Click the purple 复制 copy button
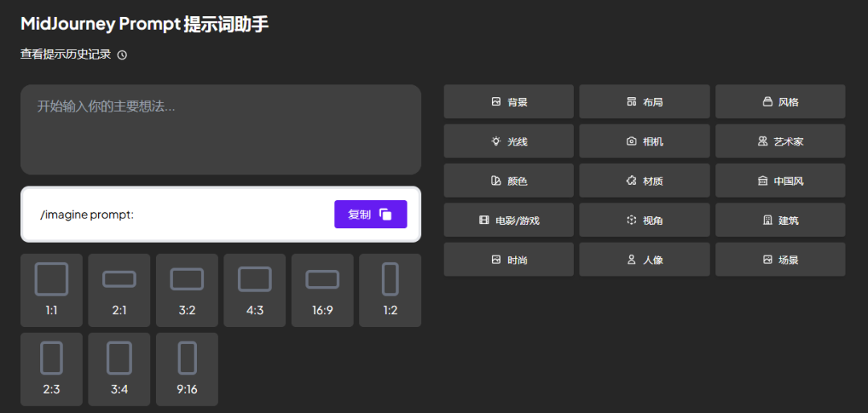This screenshot has height=413, width=868. coord(371,215)
